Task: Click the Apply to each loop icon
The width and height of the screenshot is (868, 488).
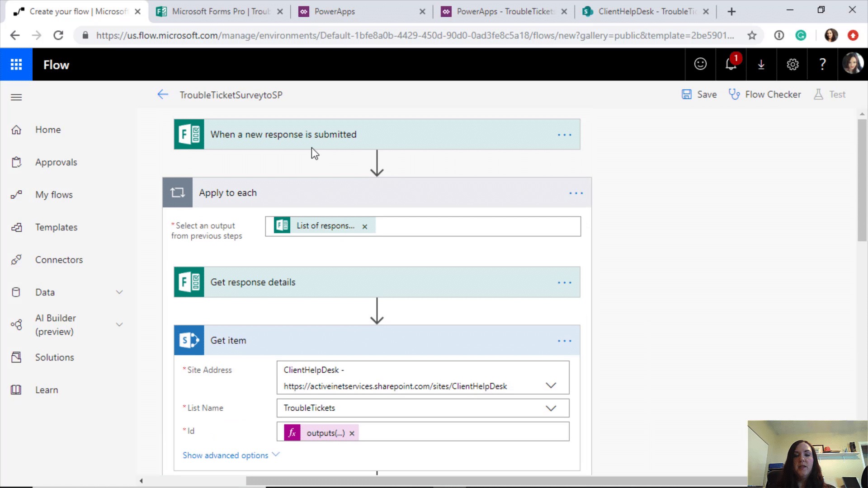Action: (178, 192)
